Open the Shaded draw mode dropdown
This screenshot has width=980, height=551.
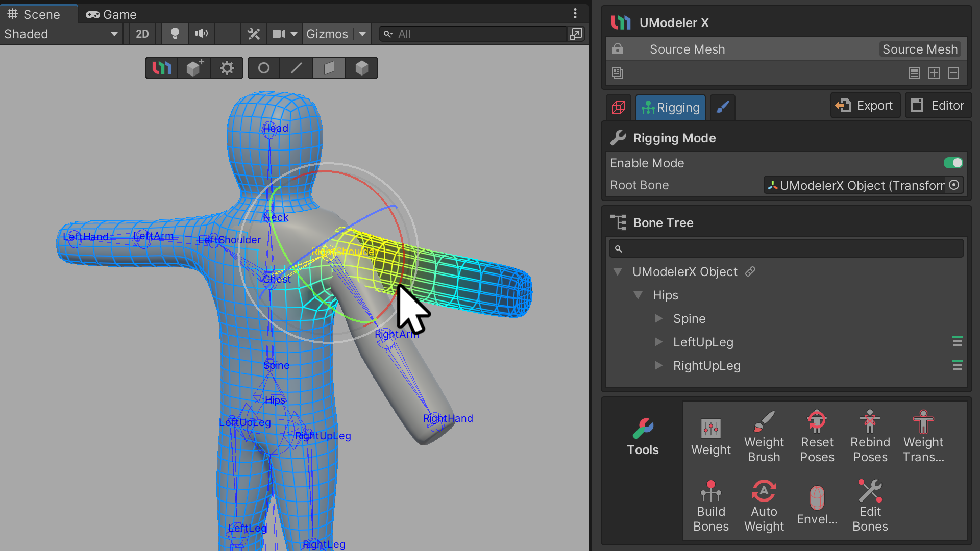pos(61,34)
